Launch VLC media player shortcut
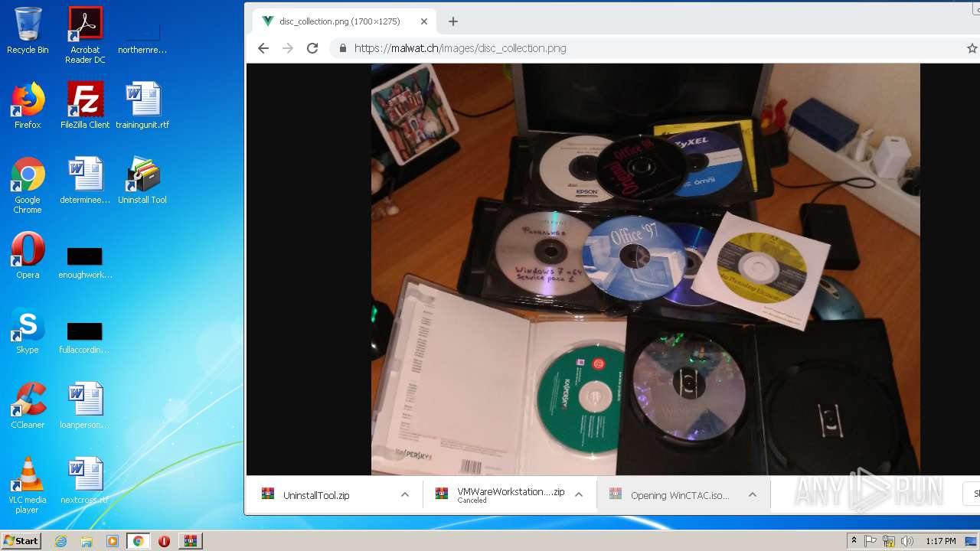Image resolution: width=980 pixels, height=551 pixels. tap(28, 485)
